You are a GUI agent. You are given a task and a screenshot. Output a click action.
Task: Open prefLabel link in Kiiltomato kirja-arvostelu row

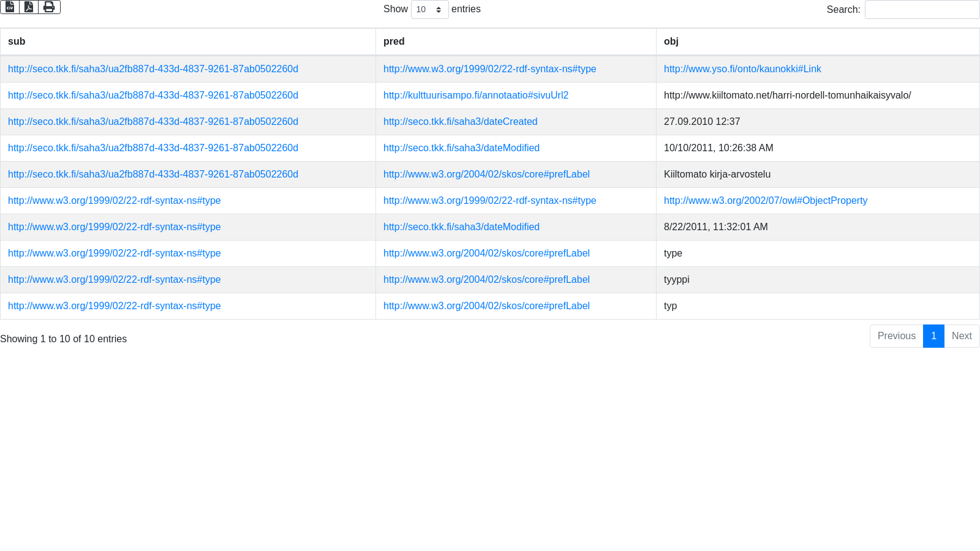[x=486, y=174]
